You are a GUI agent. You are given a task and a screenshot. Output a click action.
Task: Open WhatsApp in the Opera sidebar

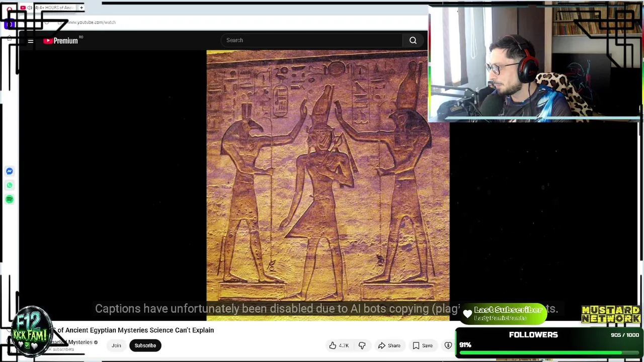pyautogui.click(x=10, y=186)
